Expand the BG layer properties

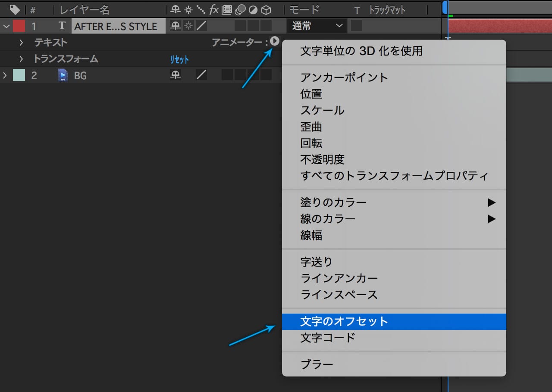pos(5,75)
